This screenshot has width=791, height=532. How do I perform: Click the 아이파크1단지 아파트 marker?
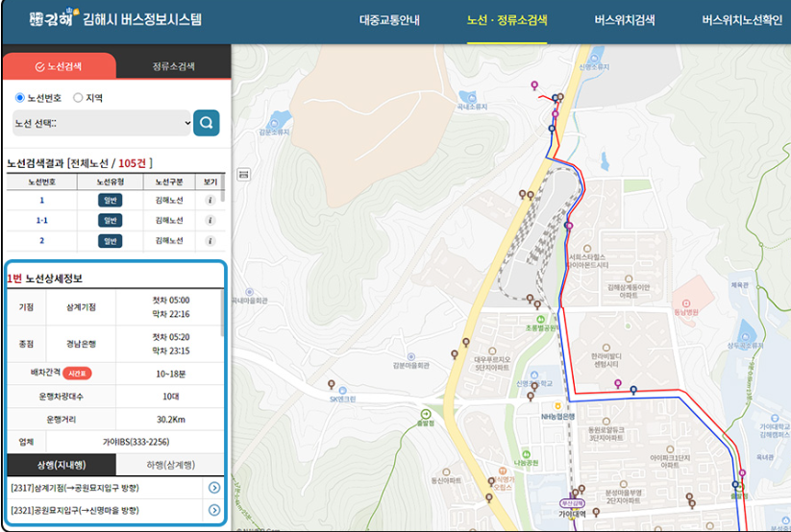(x=670, y=449)
